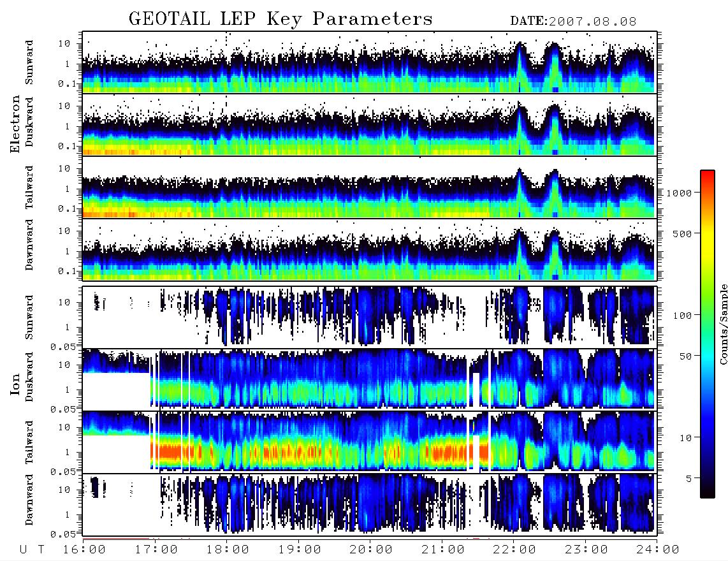Select the '22:00' time tick label
Viewport: 728px width, 561px height.
tap(515, 550)
